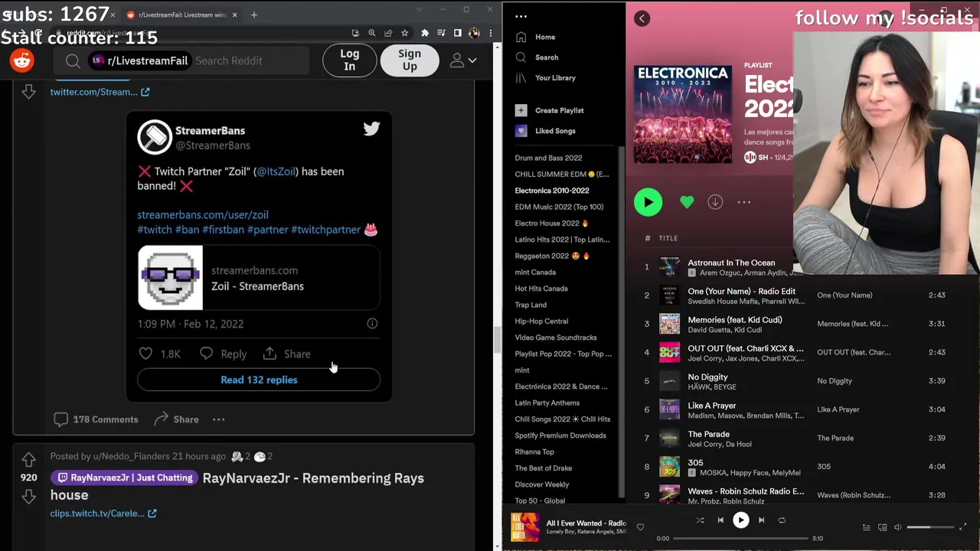Open Reddit user account dropdown
Screen dimensions: 980x551
[463, 60]
